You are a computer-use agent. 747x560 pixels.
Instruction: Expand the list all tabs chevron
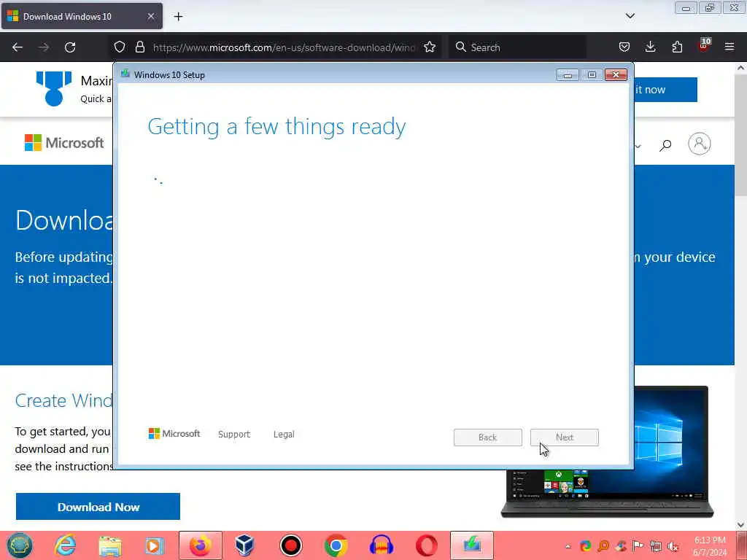pyautogui.click(x=630, y=16)
